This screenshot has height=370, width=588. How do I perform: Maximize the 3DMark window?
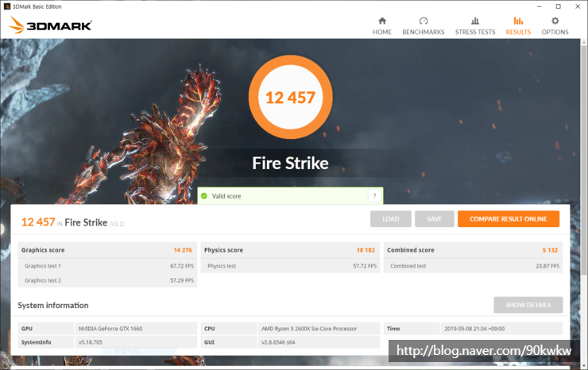click(559, 6)
